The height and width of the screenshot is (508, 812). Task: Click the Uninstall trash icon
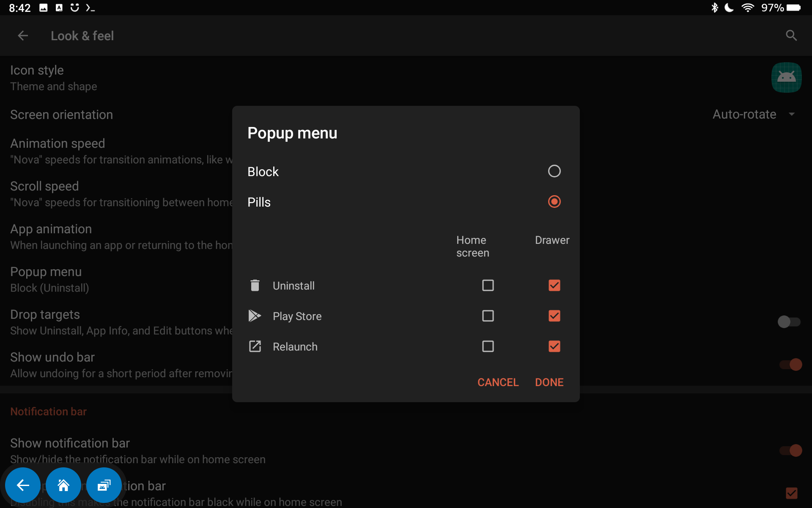(255, 285)
